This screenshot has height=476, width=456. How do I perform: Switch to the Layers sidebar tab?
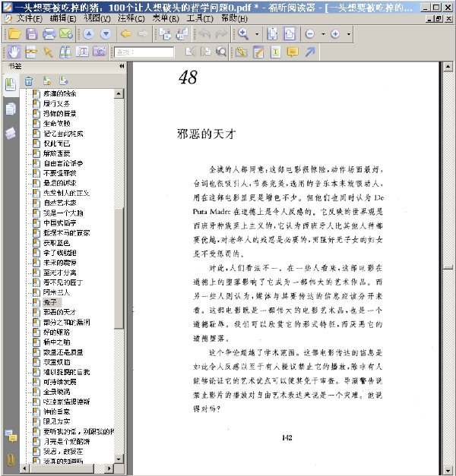(11, 133)
